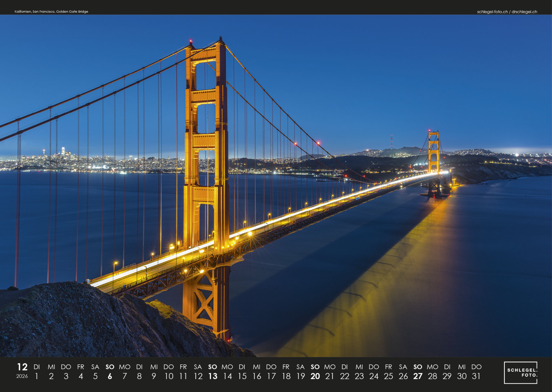
Task: Open the drschlegel.ch website link
Action: tap(524, 12)
